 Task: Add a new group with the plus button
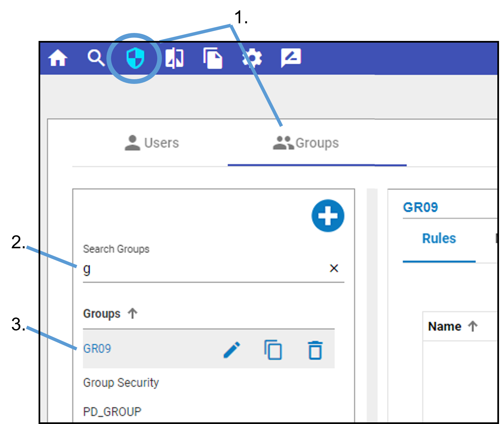327,215
